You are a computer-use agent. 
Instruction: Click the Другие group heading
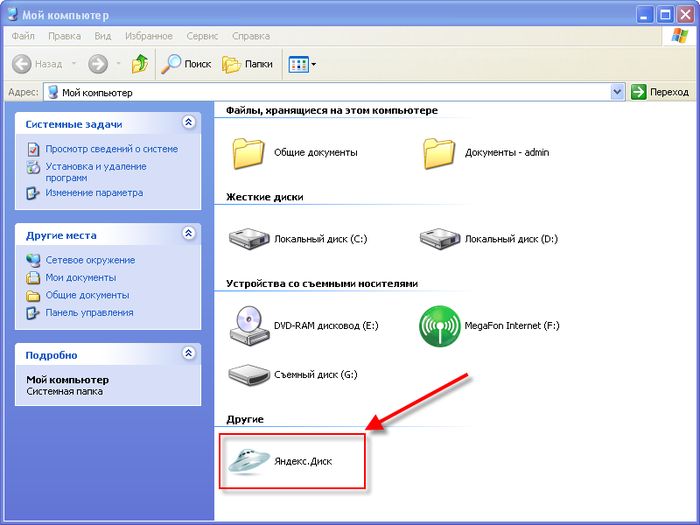pos(245,419)
